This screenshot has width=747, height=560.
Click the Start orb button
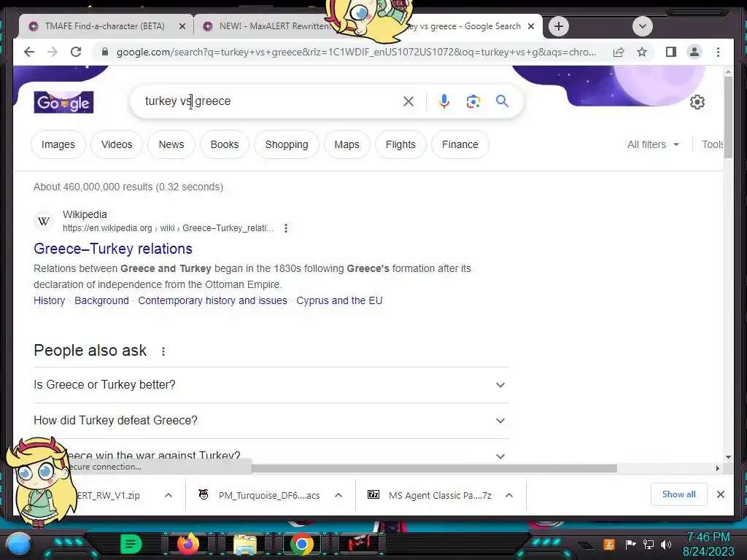click(x=19, y=544)
